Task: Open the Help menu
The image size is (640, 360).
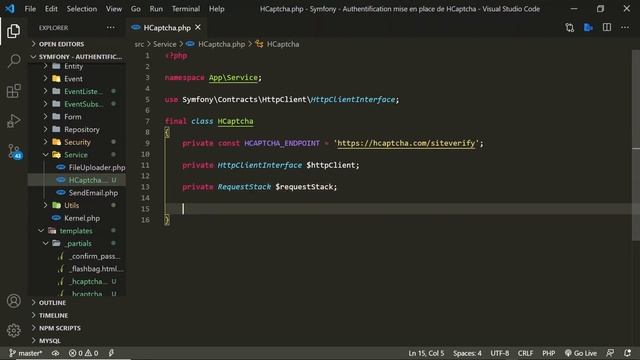Action: click(216, 9)
